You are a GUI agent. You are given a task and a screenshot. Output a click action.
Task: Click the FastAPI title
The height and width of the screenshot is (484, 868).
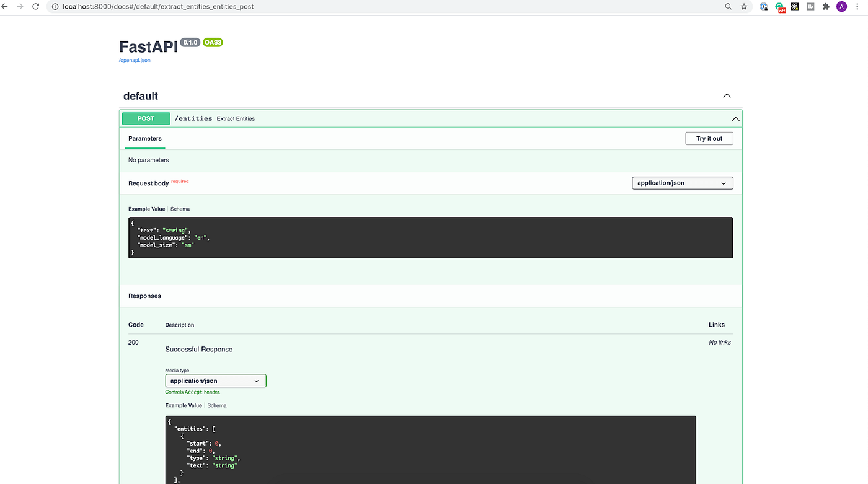[148, 46]
